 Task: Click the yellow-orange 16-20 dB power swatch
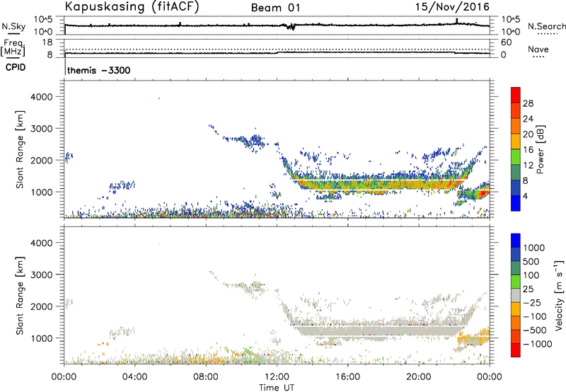(x=516, y=141)
